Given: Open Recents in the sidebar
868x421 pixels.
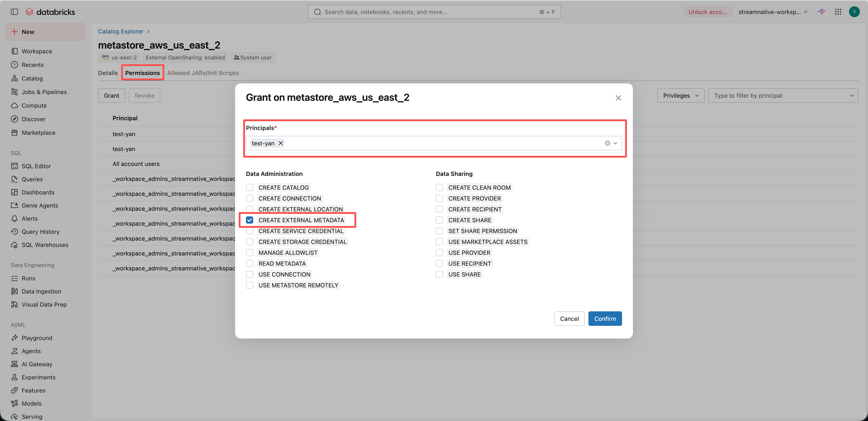Looking at the screenshot, I should [x=33, y=65].
